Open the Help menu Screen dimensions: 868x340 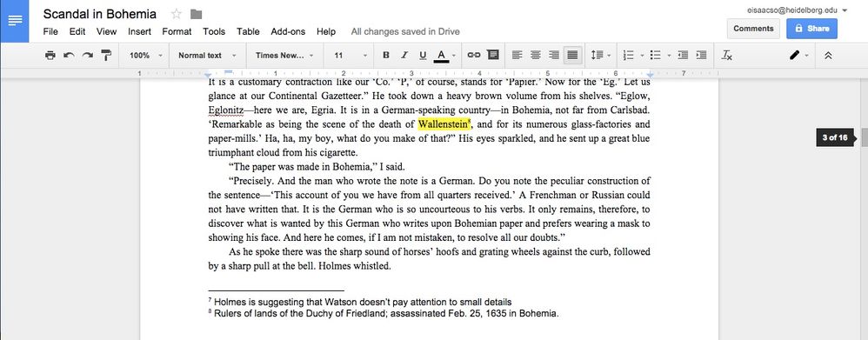pos(326,31)
